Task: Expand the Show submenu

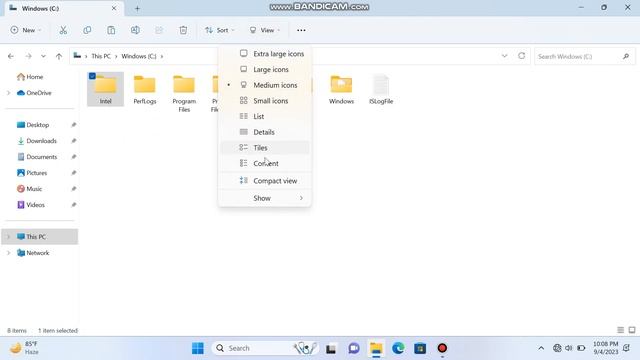Action: tap(265, 198)
